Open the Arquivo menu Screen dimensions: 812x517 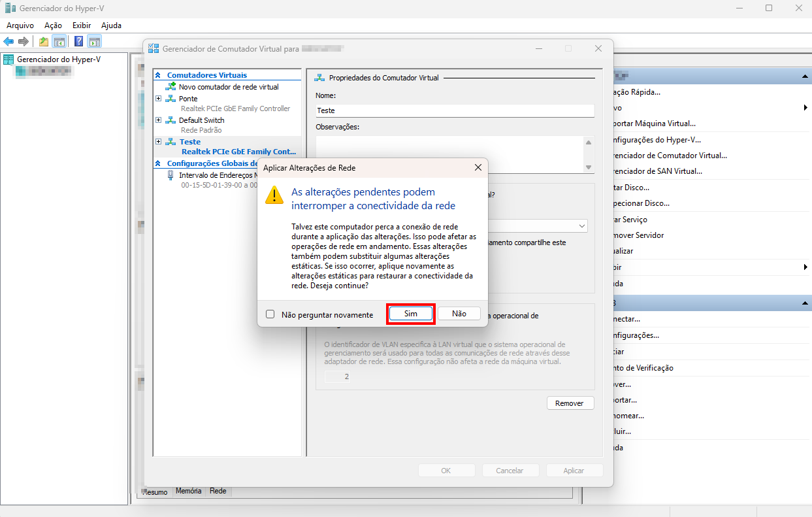pyautogui.click(x=20, y=25)
